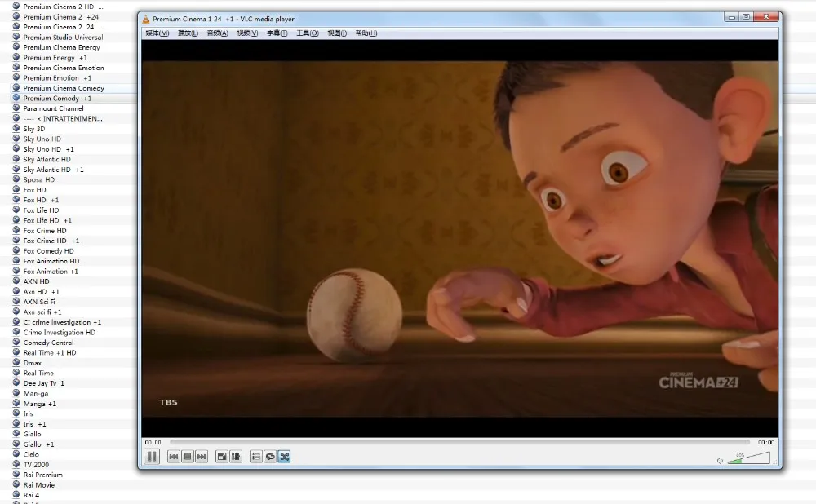816x504 pixels.
Task: Stop playback with the stop button
Action: click(188, 457)
